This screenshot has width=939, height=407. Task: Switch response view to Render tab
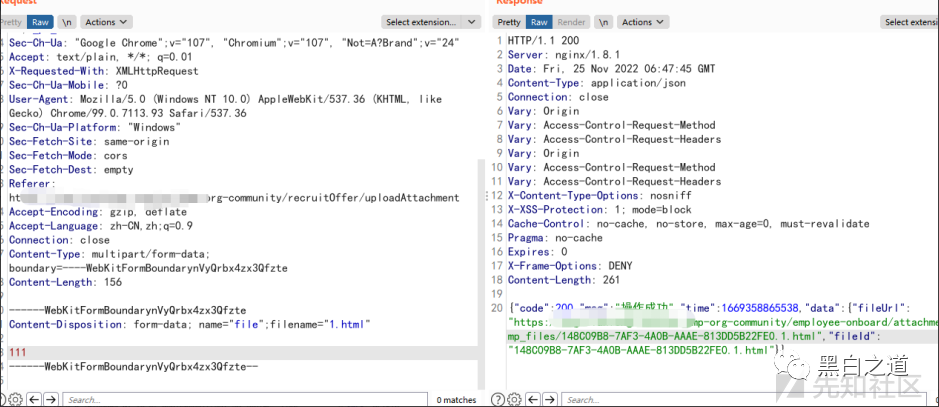(572, 22)
